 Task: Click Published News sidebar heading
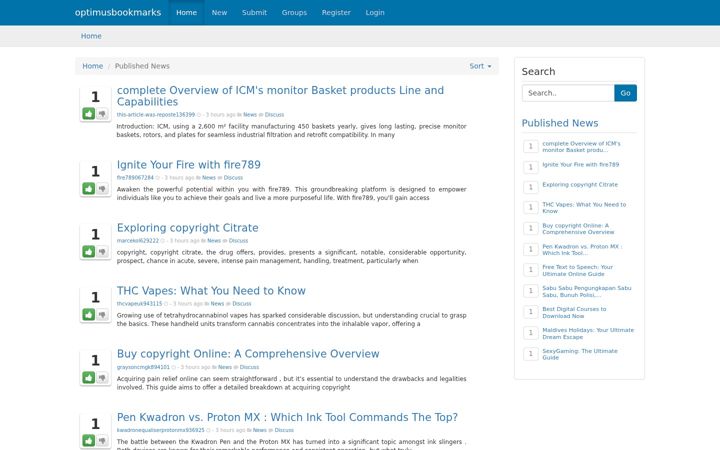coord(560,123)
